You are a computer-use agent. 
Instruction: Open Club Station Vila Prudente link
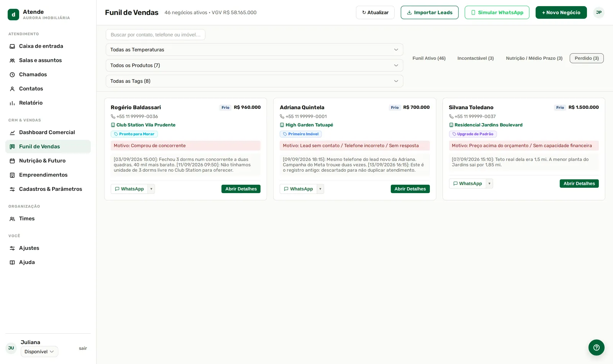point(146,125)
